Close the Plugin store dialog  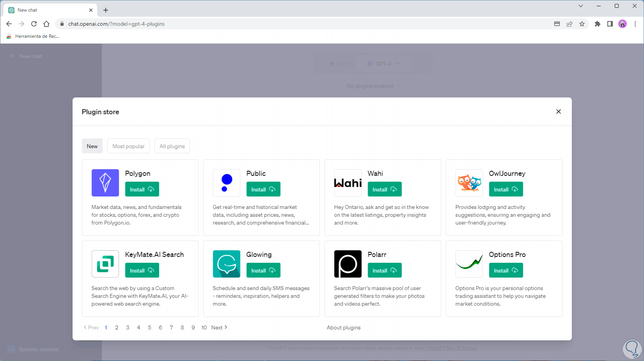point(559,111)
